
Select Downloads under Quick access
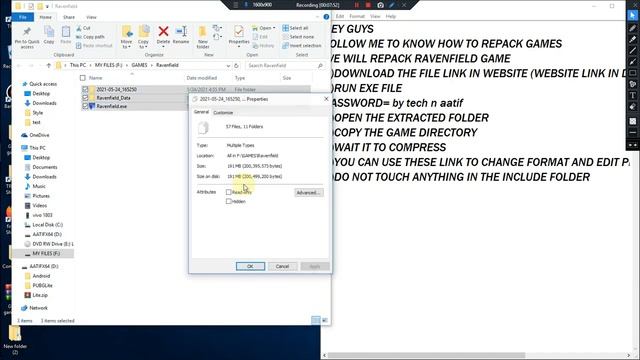[x=44, y=103]
